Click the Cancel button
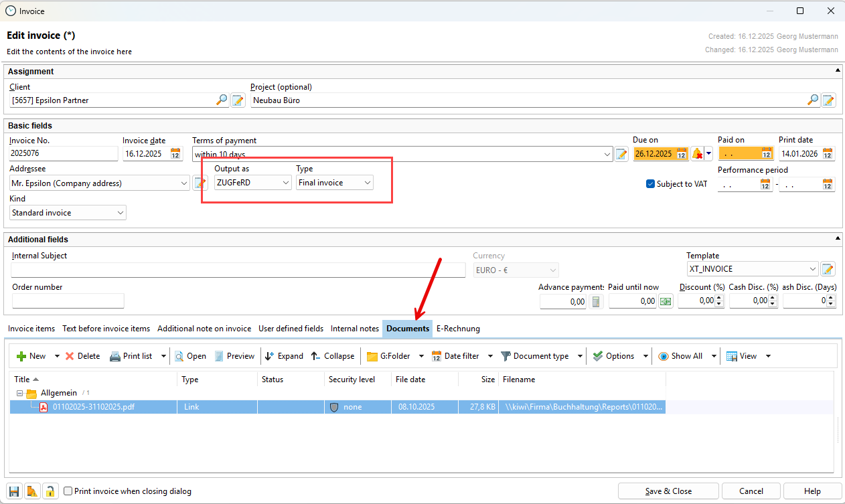This screenshot has width=845, height=504. 751,491
